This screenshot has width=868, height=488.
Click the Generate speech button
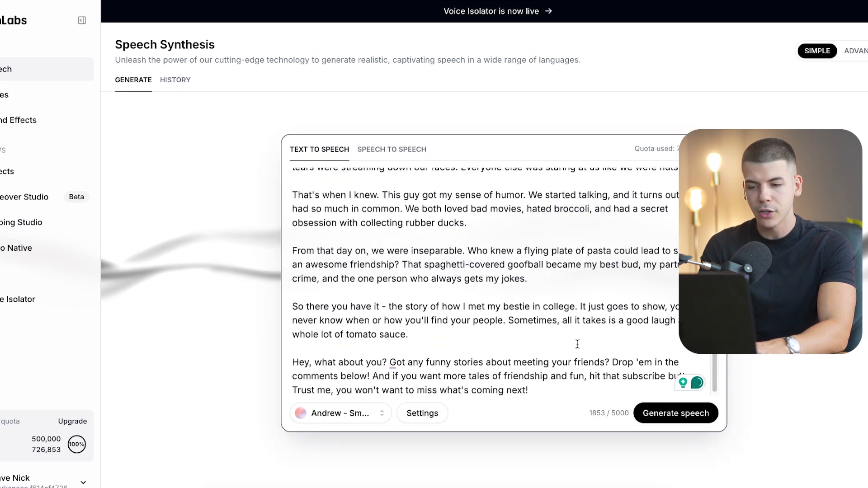[675, 413]
